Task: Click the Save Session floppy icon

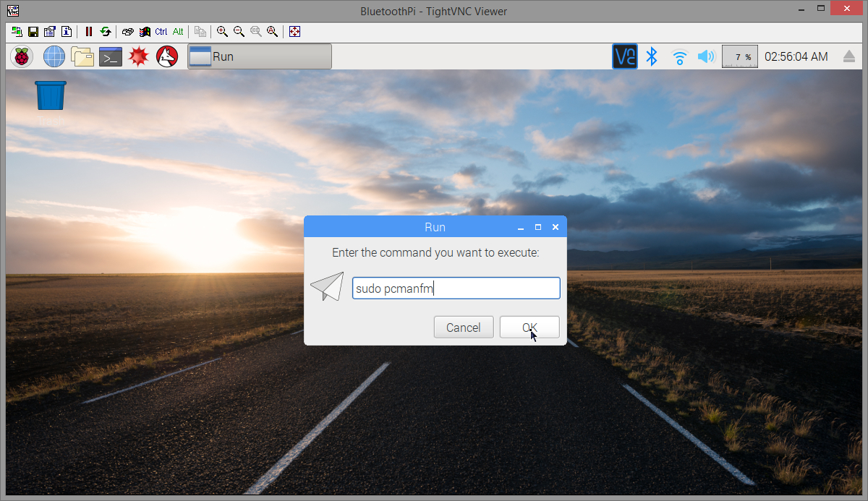Action: click(33, 32)
